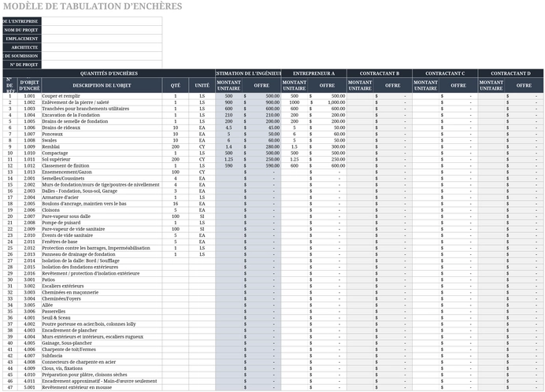This screenshot has width=545, height=392.
Task: Click the 'Couper et remplir' description cell
Action: pos(102,96)
